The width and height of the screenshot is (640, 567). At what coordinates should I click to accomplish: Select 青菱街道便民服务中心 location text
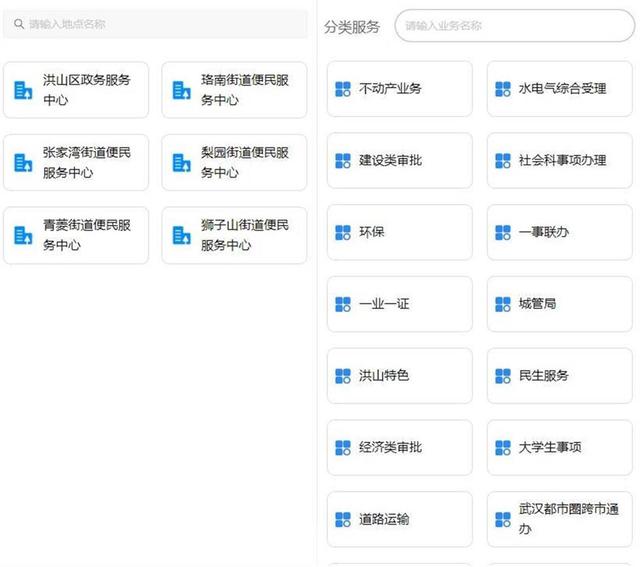click(x=87, y=235)
